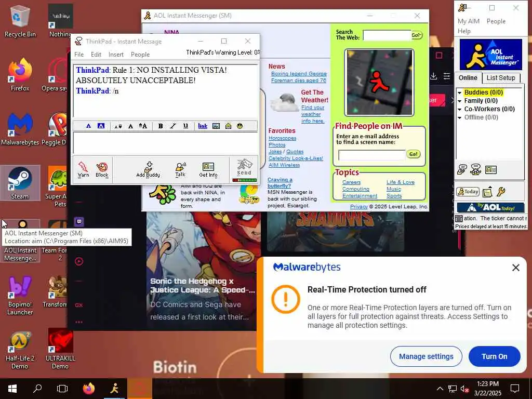
Task: Click Go button in Find People on IM
Action: click(413, 154)
